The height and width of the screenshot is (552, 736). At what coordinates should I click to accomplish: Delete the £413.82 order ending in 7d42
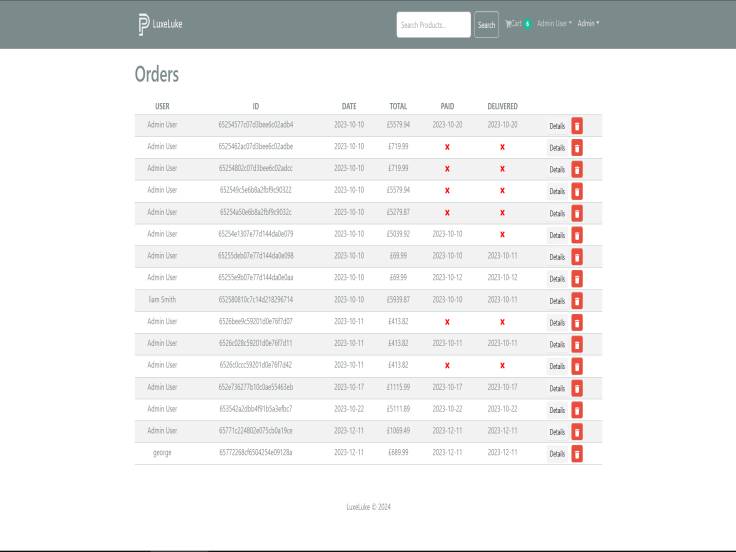577,366
